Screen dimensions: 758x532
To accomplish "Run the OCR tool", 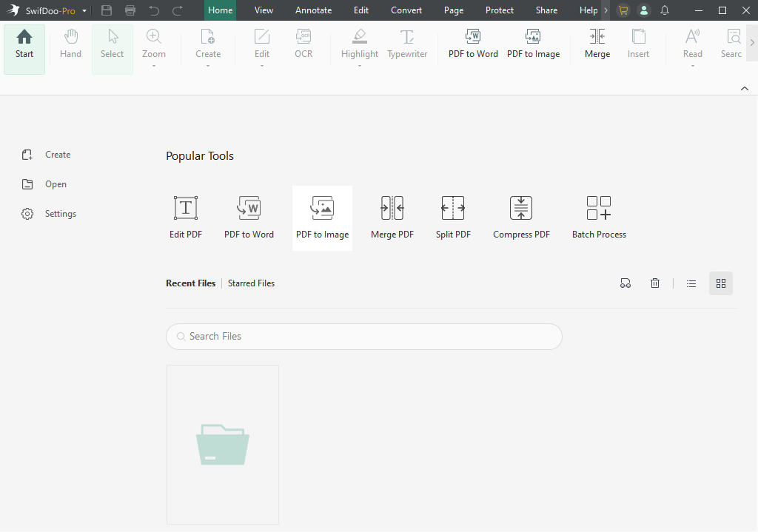I will 303,44.
